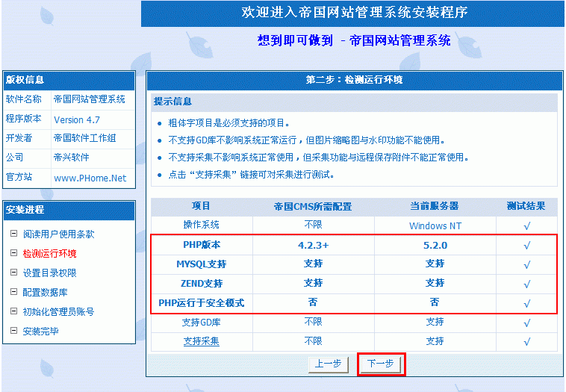Click the 支持GD库 row label
Image resolution: width=566 pixels, height=392 pixels.
201,322
